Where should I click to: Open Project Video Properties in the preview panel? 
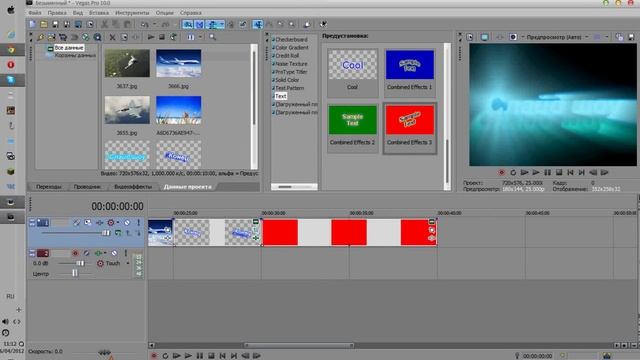470,37
